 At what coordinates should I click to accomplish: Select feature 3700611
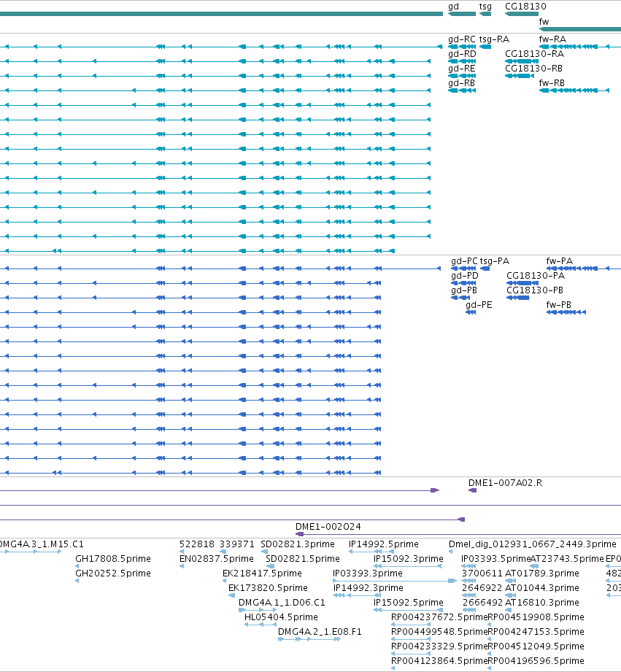point(482,573)
